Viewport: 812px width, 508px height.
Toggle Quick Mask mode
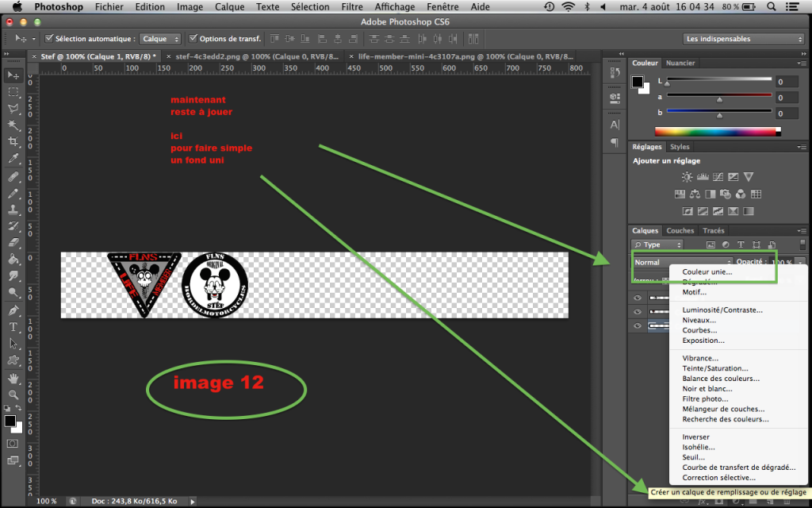tap(13, 444)
